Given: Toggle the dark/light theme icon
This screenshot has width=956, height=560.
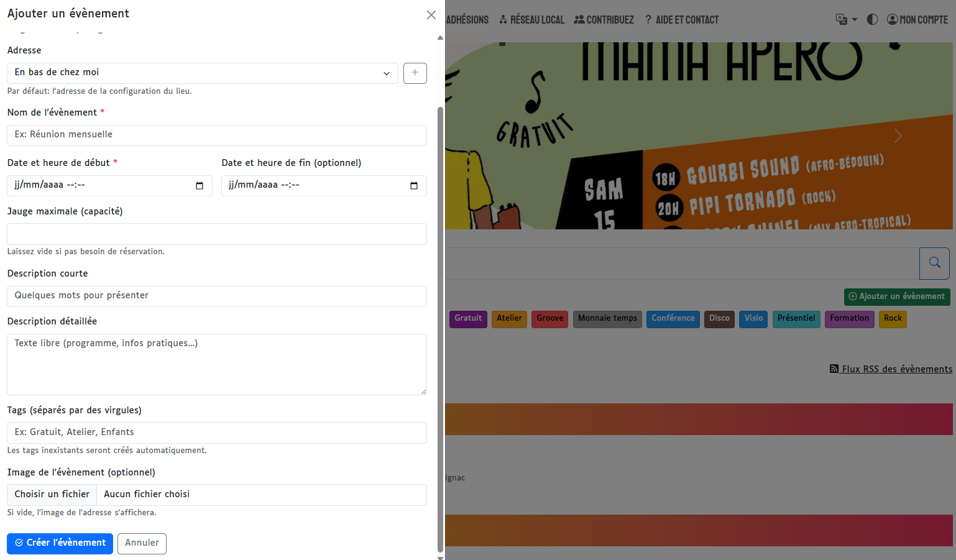Looking at the screenshot, I should point(872,20).
